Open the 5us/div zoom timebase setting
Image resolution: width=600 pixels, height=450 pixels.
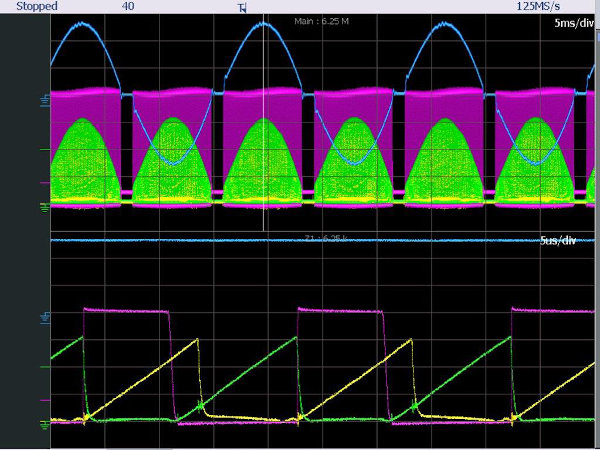(x=573, y=241)
